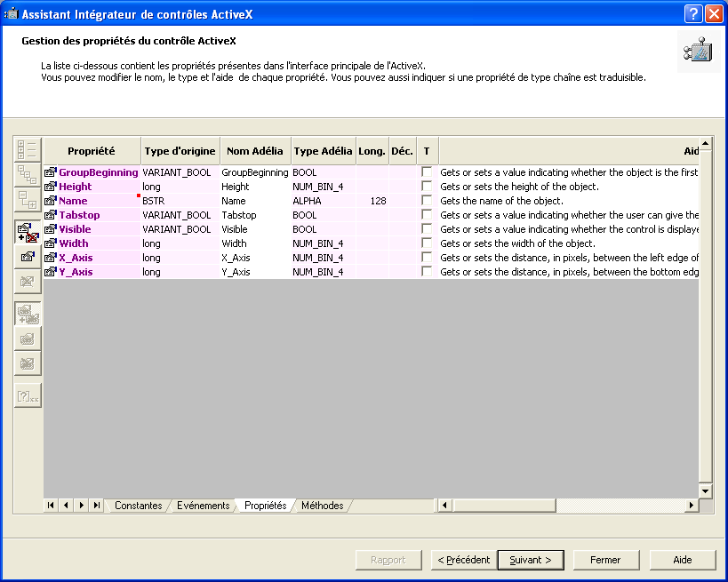This screenshot has height=582, width=728.
Task: Switch to the Constantes tab
Action: click(x=138, y=506)
